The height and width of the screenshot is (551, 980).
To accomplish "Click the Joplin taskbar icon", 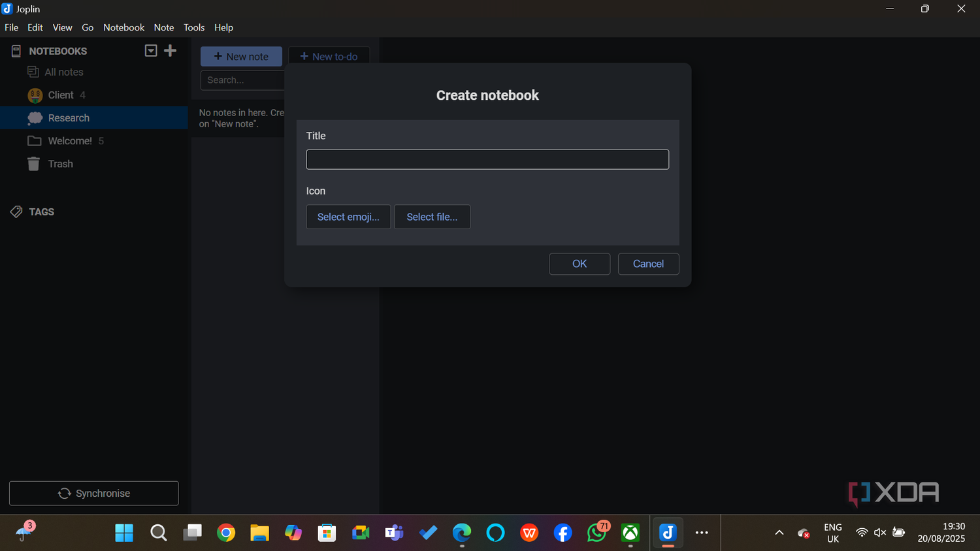I will [667, 533].
